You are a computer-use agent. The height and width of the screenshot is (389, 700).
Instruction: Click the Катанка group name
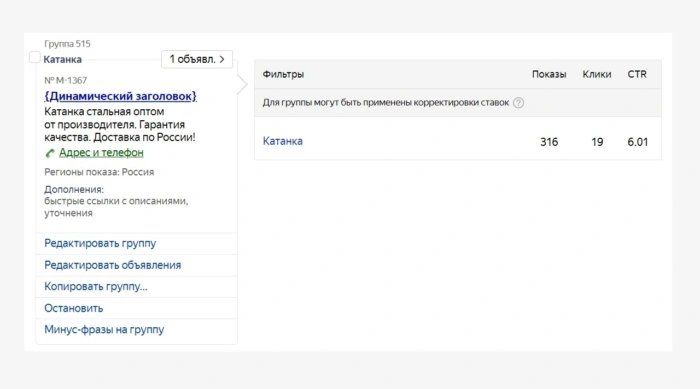62,59
